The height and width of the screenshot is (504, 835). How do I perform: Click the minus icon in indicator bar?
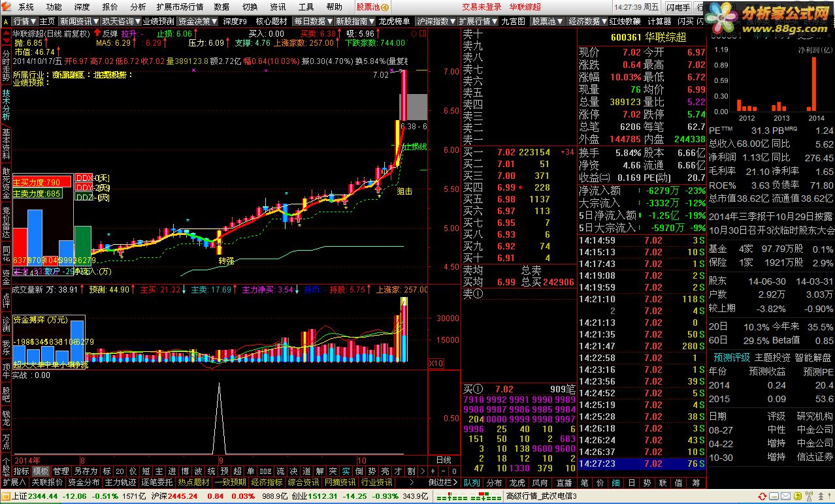(443, 471)
